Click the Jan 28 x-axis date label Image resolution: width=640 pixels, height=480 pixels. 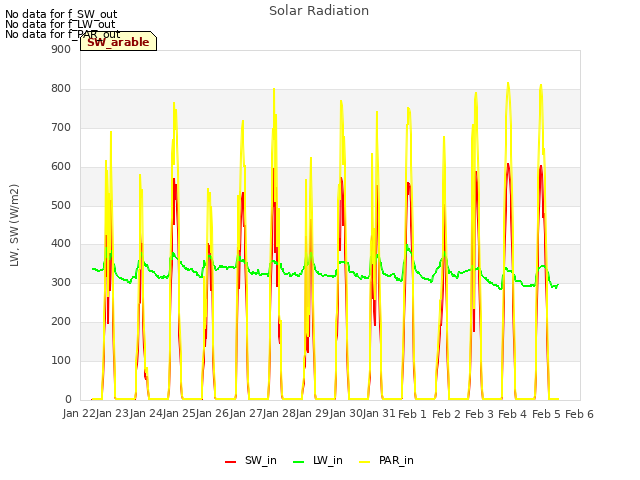pos(279,413)
